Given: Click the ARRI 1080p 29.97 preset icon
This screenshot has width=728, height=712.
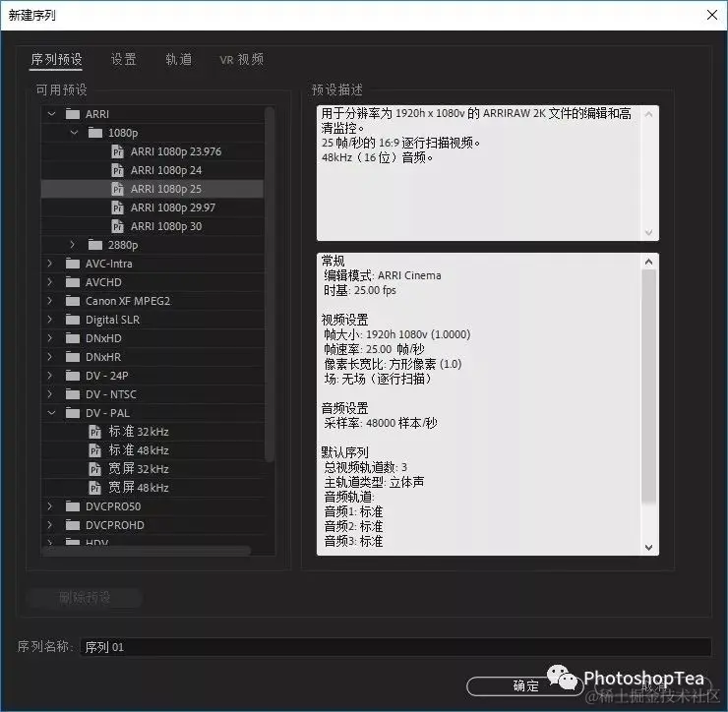Looking at the screenshot, I should 117,208.
